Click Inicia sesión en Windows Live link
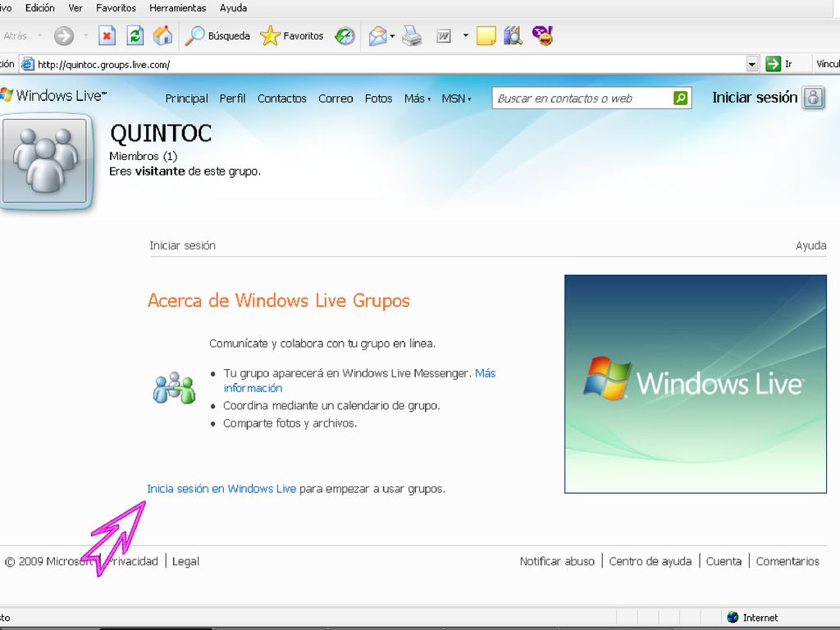 click(x=221, y=489)
